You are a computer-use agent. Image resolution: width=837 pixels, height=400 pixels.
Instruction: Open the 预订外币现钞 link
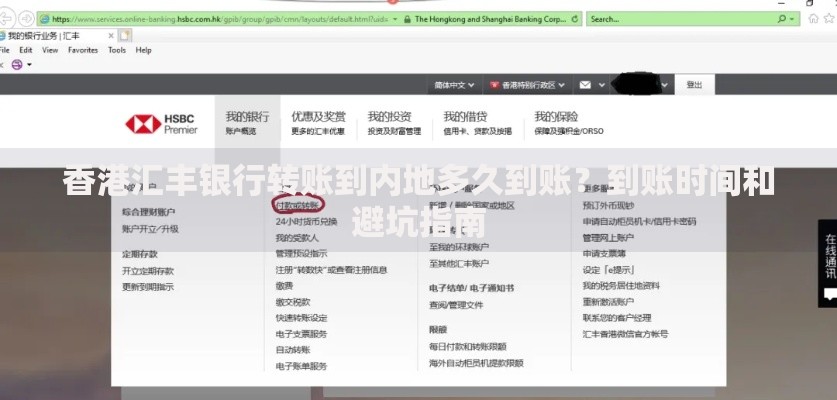tap(609, 206)
